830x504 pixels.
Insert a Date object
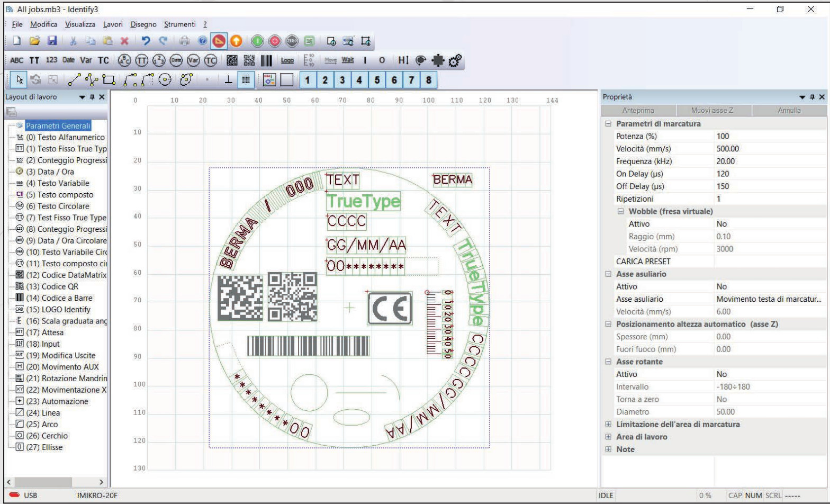point(68,60)
